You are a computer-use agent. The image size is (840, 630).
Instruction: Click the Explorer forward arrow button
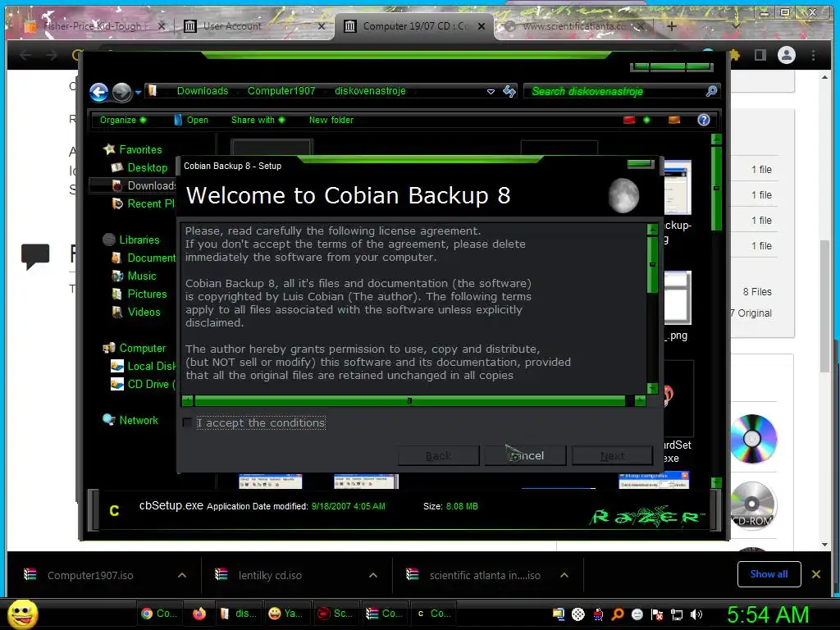coord(121,92)
